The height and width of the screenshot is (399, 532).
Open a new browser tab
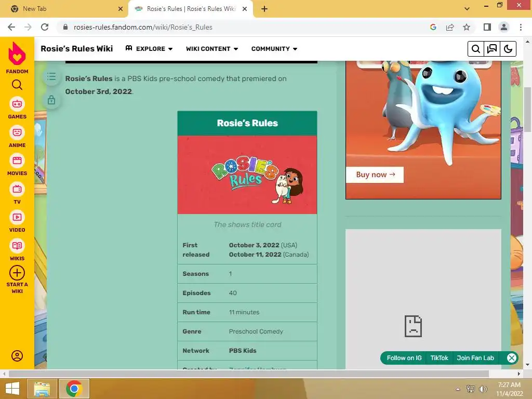(x=264, y=9)
